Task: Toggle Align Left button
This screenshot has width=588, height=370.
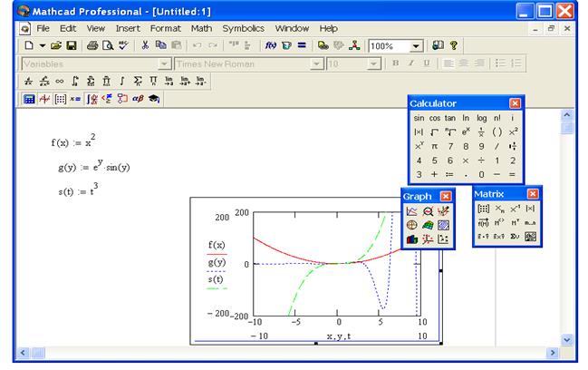Action: pyautogui.click(x=448, y=63)
